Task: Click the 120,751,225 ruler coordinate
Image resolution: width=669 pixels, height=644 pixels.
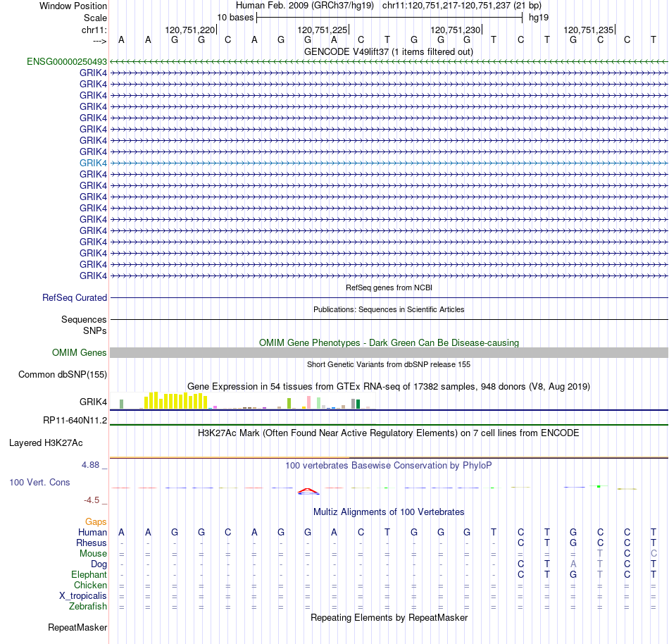Action: click(322, 30)
